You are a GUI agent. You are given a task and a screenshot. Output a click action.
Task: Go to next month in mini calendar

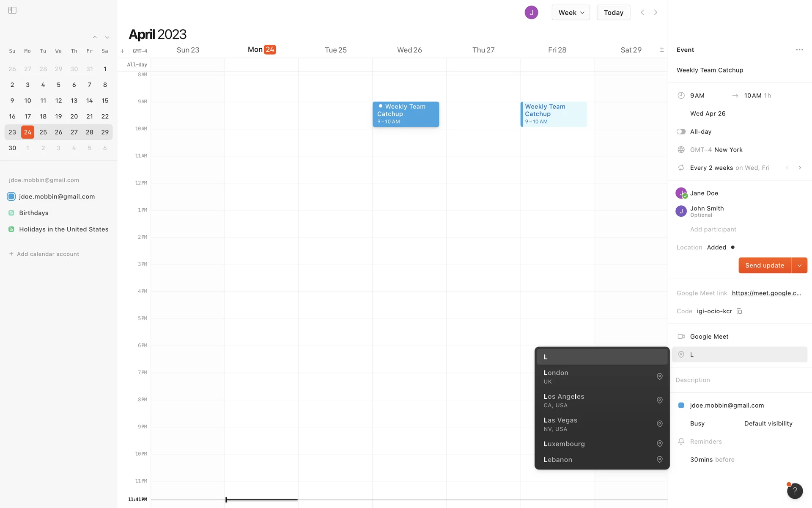pyautogui.click(x=107, y=38)
